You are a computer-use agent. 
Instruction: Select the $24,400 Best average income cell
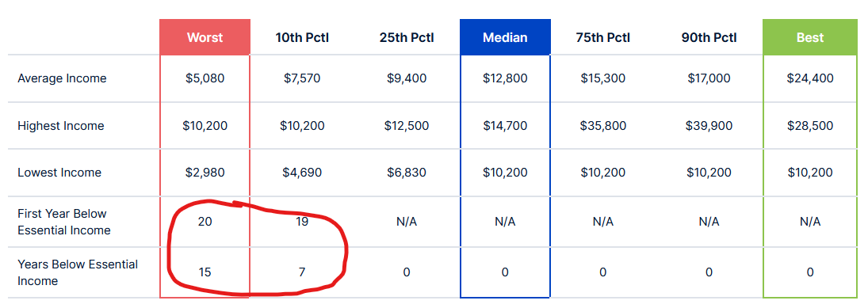(810, 78)
